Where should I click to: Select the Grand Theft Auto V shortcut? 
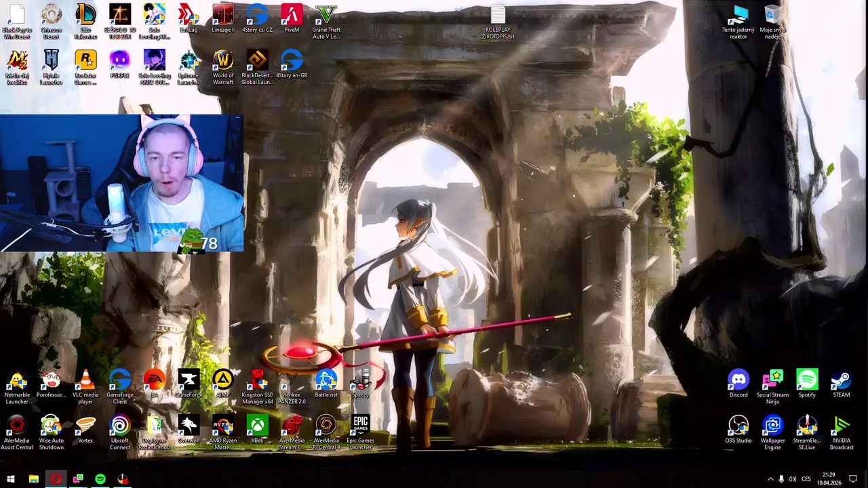(326, 22)
